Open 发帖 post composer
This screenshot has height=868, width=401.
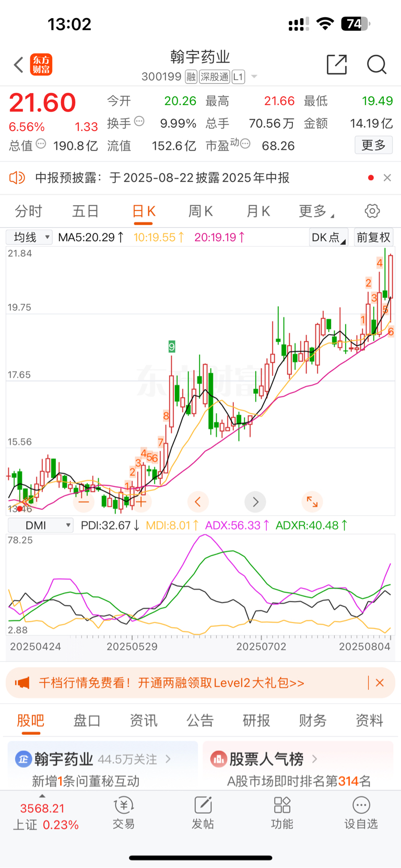(x=203, y=813)
